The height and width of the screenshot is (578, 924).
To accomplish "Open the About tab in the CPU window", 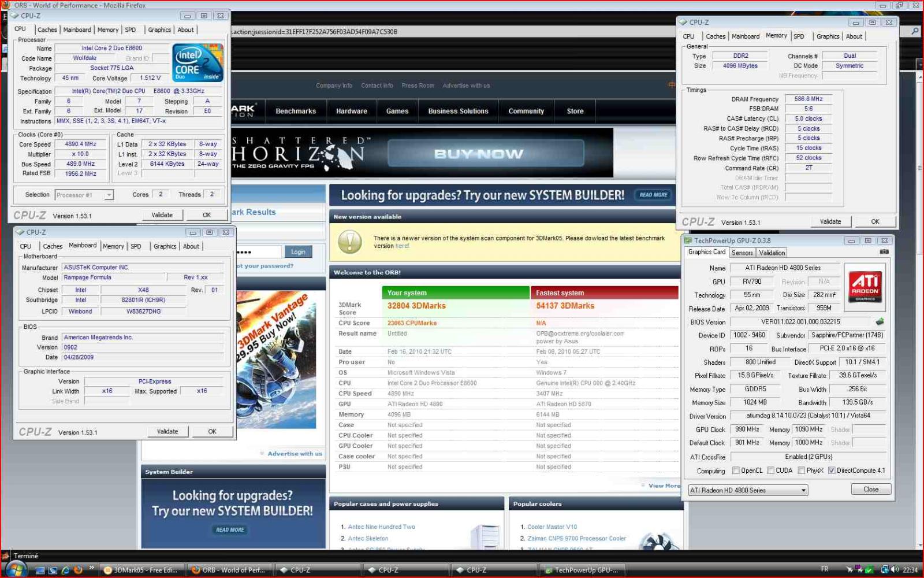I will pos(185,29).
